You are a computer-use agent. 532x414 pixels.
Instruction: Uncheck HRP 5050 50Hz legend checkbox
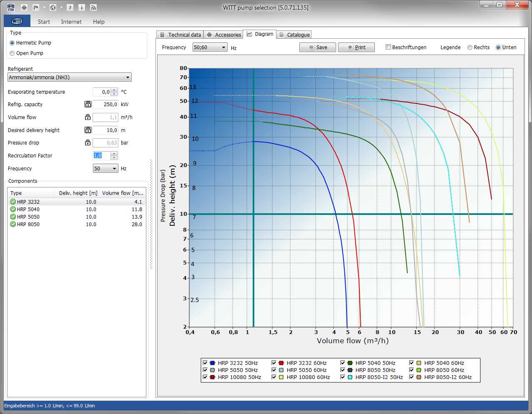click(205, 370)
